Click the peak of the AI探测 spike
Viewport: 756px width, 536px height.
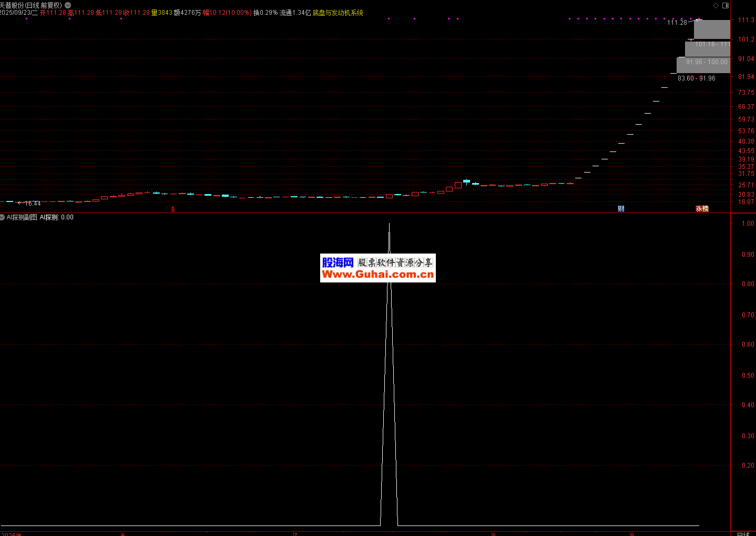tap(389, 224)
